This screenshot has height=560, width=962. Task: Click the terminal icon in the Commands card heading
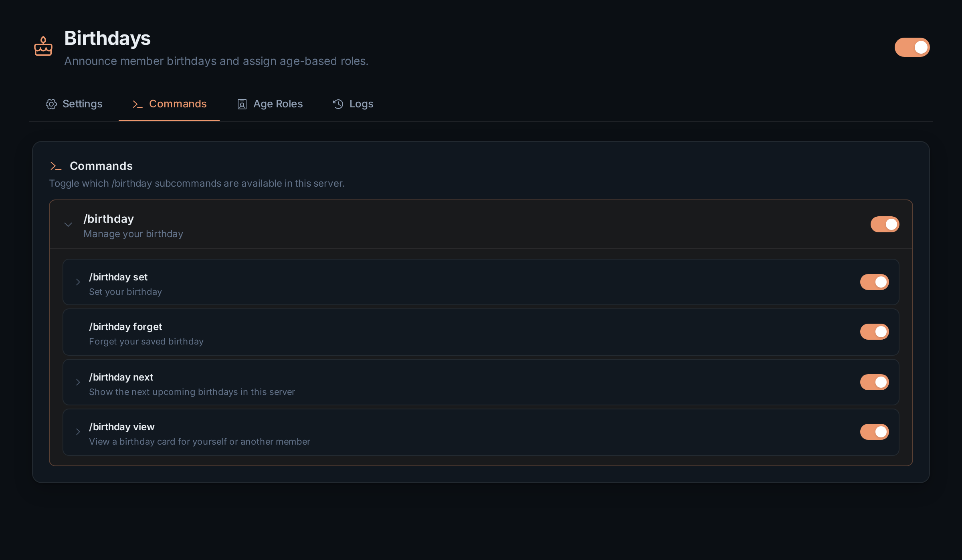pyautogui.click(x=56, y=166)
